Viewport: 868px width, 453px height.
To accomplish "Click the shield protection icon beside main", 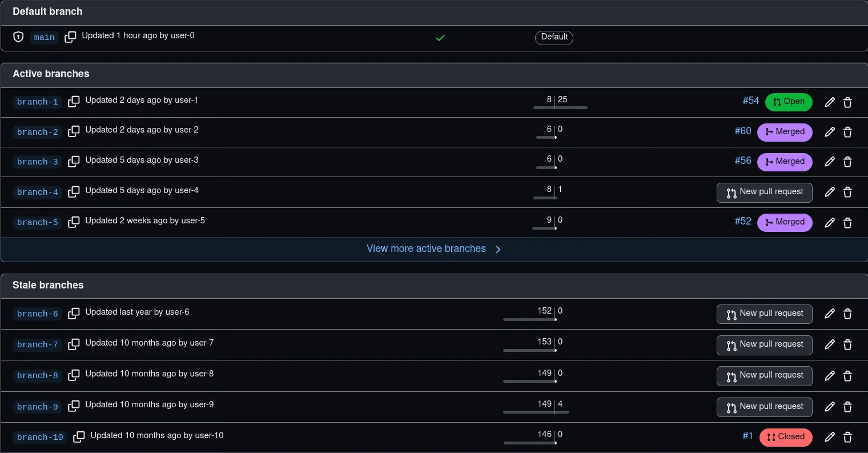I will click(x=18, y=37).
